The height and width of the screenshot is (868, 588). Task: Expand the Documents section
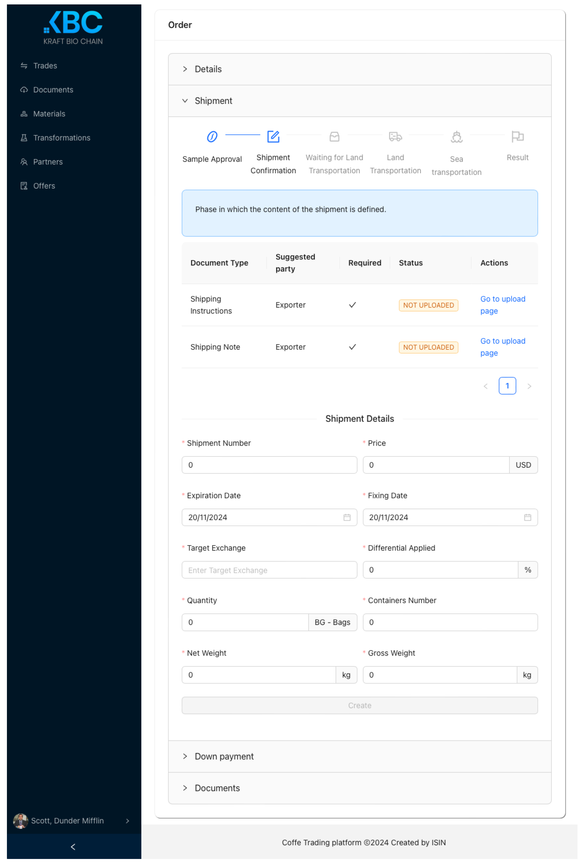point(360,788)
